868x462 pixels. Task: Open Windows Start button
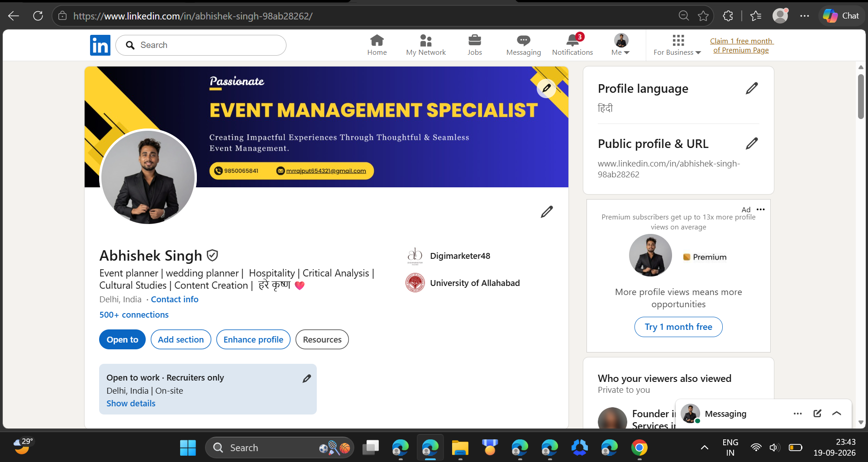(x=188, y=448)
